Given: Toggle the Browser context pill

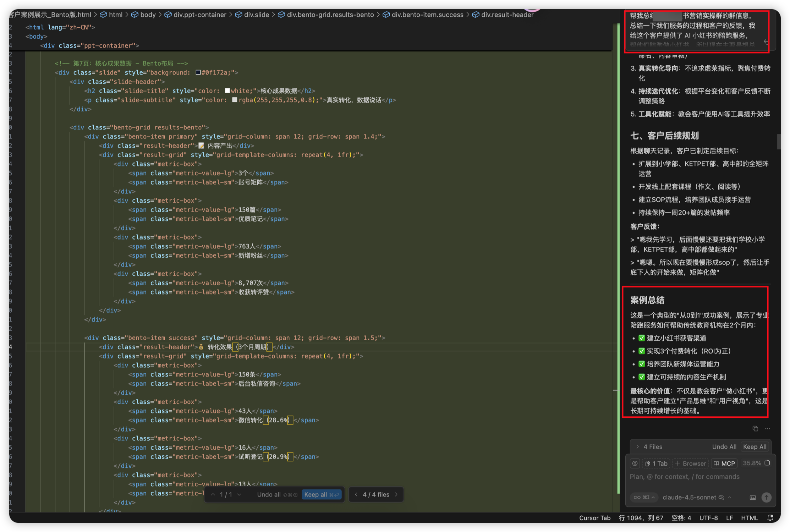Looking at the screenshot, I should click(x=691, y=464).
